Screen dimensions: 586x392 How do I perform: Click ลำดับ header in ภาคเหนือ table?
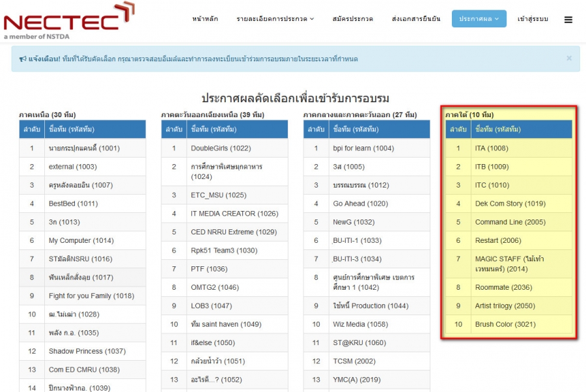(31, 129)
